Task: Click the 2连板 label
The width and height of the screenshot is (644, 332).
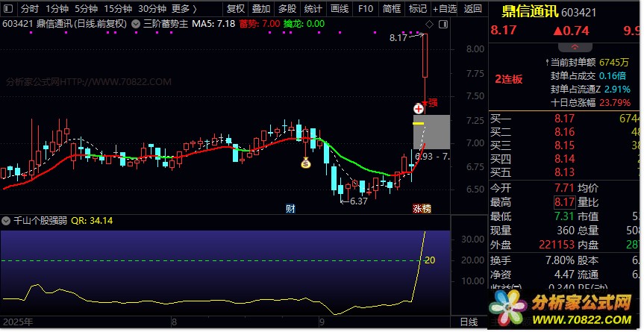Action: point(508,79)
